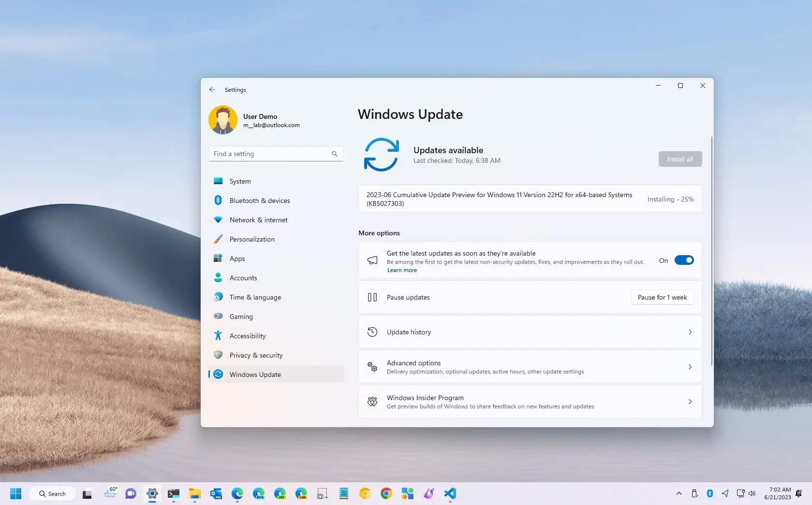
Task: Click the Pause updates pause icon
Action: click(372, 297)
